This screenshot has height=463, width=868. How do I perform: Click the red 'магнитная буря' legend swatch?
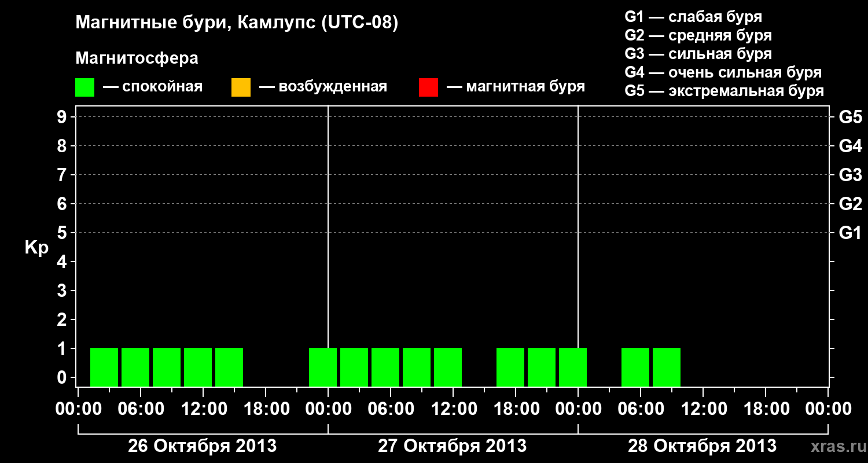click(428, 87)
